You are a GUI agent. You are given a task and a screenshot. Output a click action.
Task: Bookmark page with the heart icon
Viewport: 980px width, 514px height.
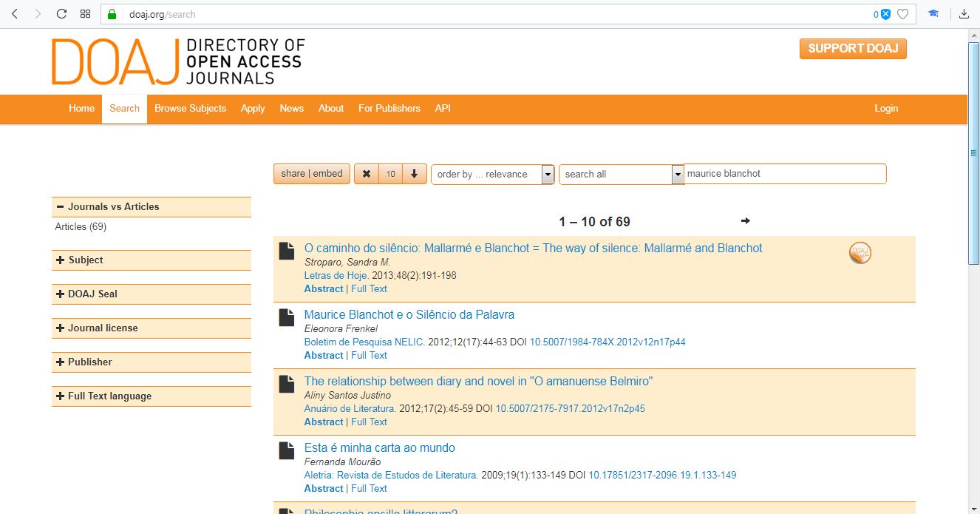(902, 14)
